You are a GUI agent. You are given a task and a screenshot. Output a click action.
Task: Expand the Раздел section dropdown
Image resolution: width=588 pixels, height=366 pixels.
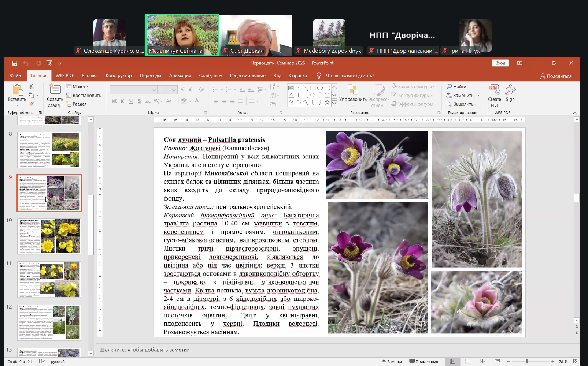coord(78,104)
